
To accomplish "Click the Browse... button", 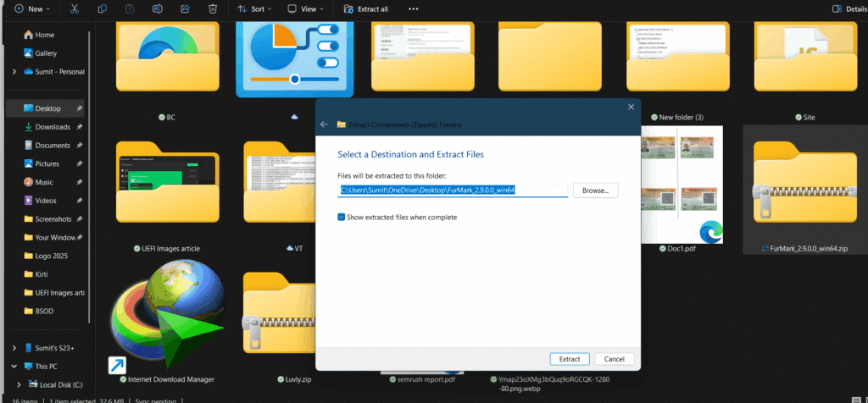I will [595, 190].
